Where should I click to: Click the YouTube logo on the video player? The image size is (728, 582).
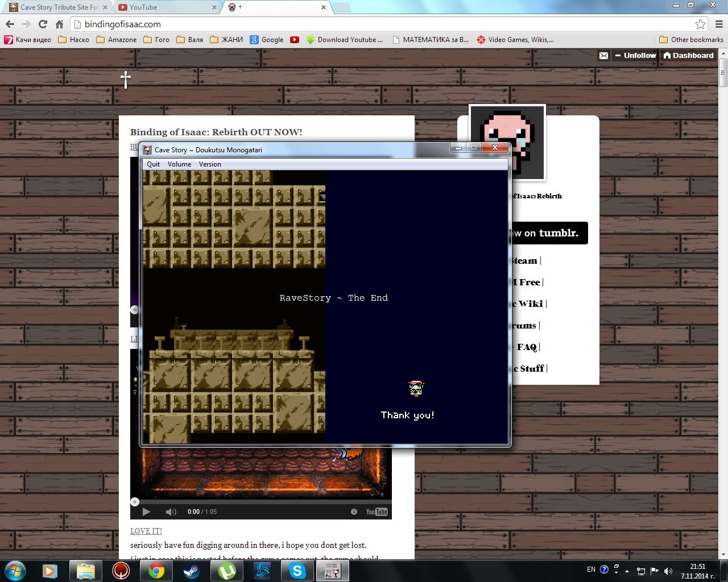click(x=377, y=512)
